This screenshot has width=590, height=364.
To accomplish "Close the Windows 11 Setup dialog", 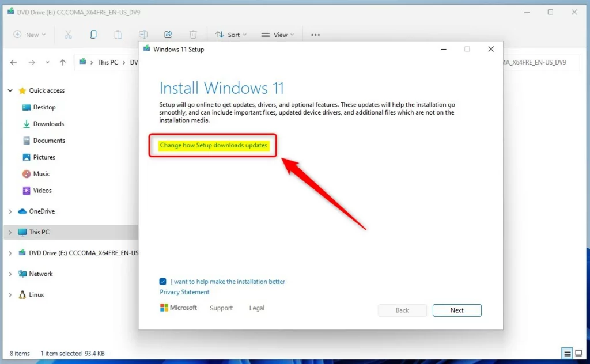I will point(491,50).
